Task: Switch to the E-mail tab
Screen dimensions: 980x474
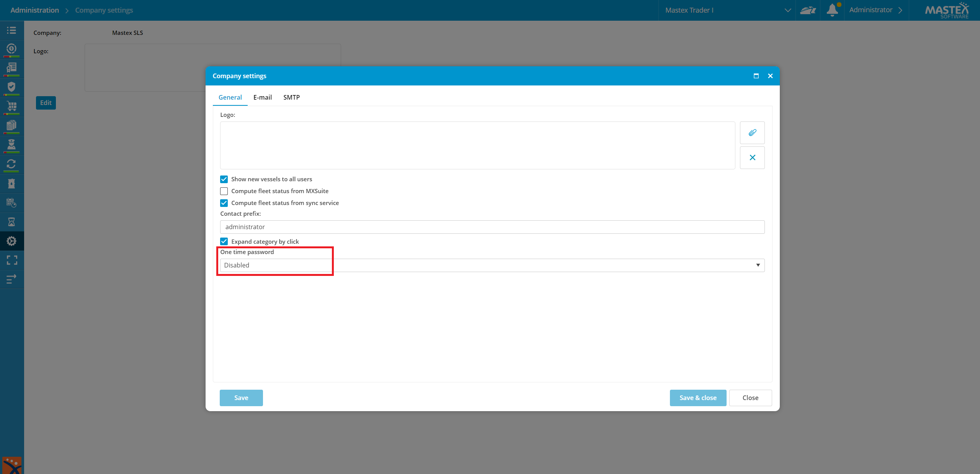Action: pos(263,97)
